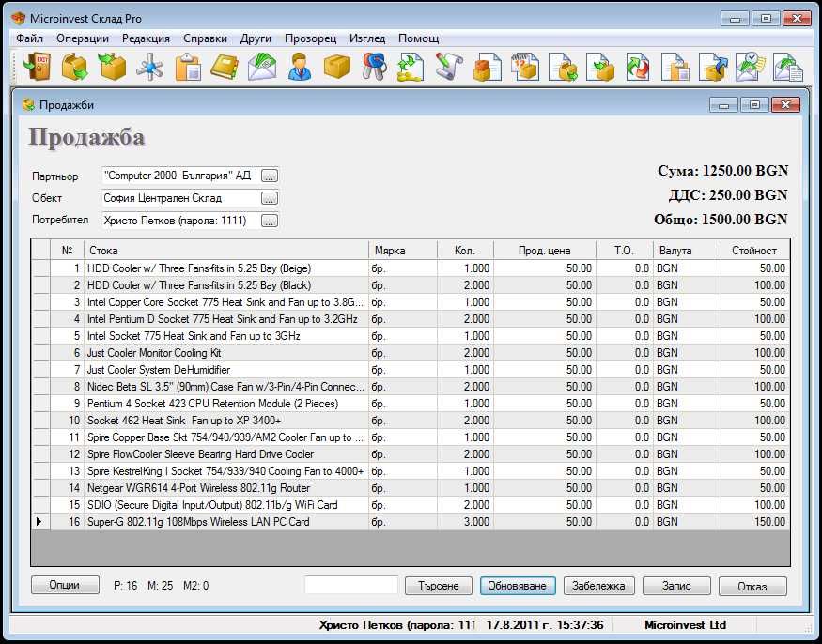
Task: Click the document with arrows and coins icon
Action: 412,67
